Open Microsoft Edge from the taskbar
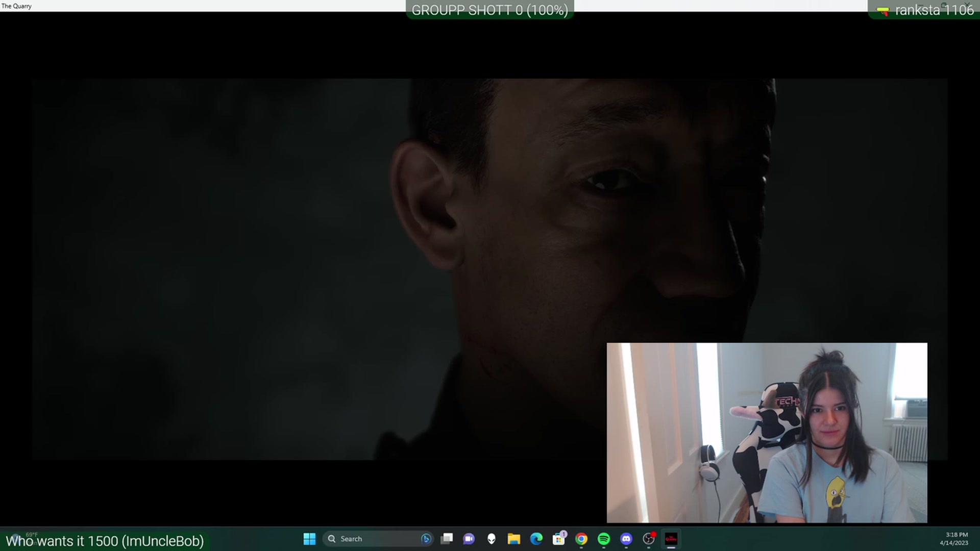Image resolution: width=980 pixels, height=551 pixels. 536,539
